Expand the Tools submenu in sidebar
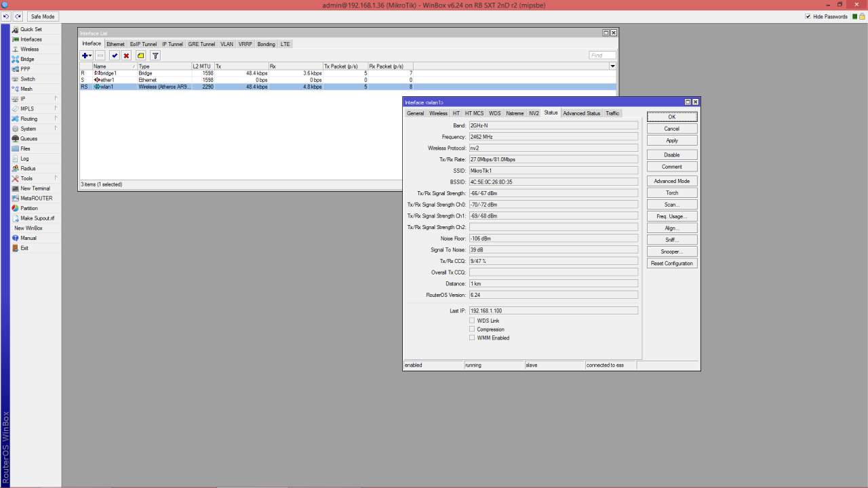This screenshot has height=488, width=868. (x=34, y=178)
